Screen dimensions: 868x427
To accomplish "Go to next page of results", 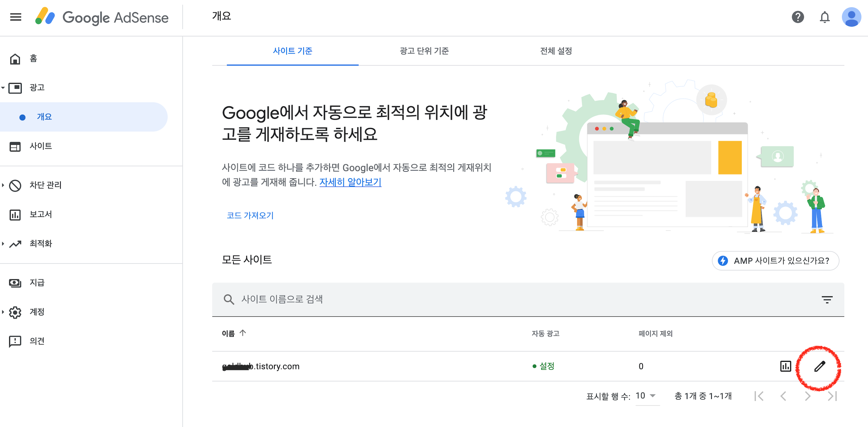I will tap(807, 396).
